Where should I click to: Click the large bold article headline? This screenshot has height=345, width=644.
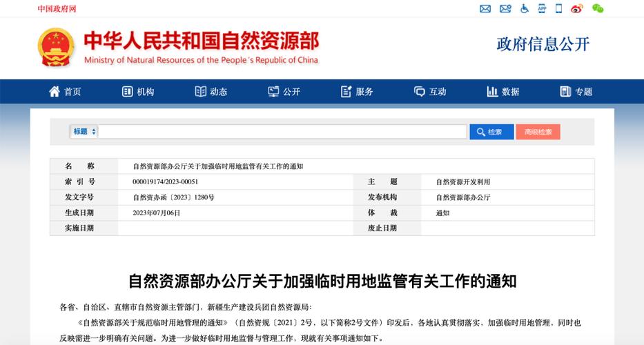point(322,282)
